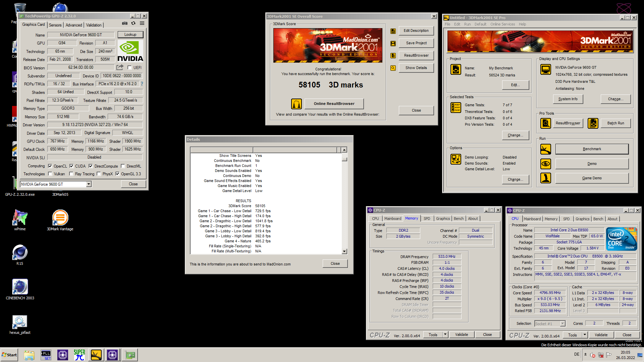Viewport: 644px width, 362px height.
Task: Switch to Sensors tab in GPU-Z
Action: pos(55,25)
